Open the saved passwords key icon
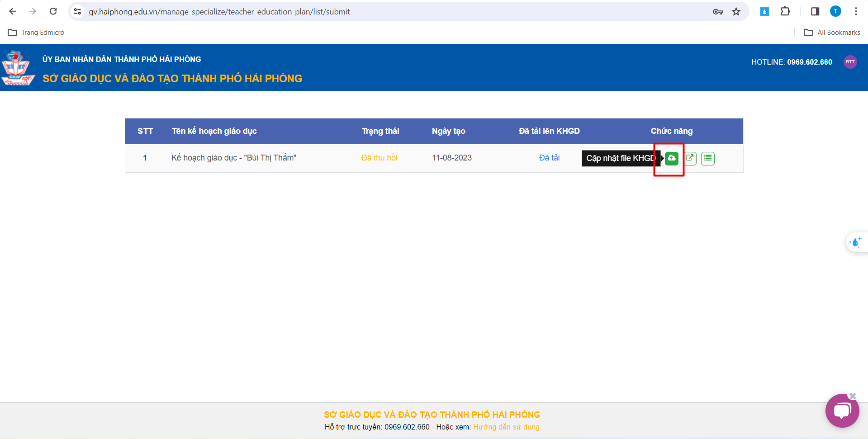868x439 pixels. tap(718, 12)
